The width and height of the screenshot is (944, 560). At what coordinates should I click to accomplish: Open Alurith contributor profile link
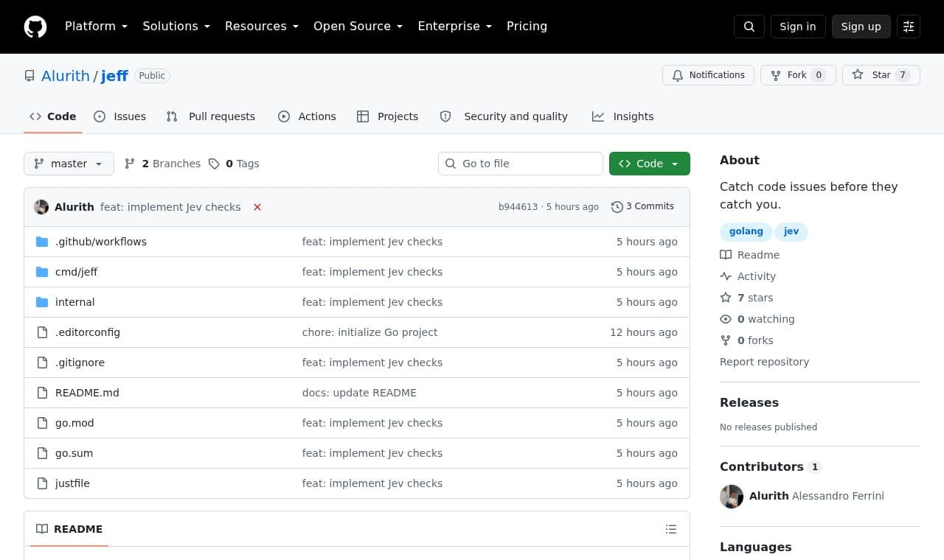coord(768,496)
